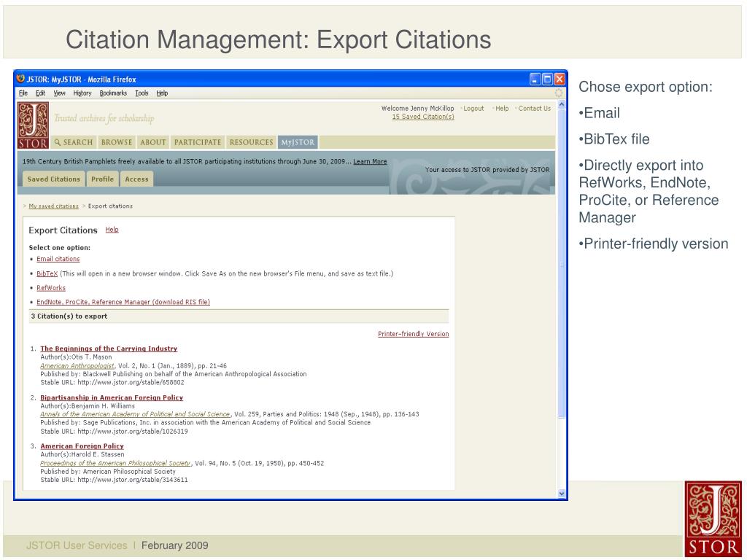The height and width of the screenshot is (560, 747).
Task: Open the View menu
Action: 60,93
